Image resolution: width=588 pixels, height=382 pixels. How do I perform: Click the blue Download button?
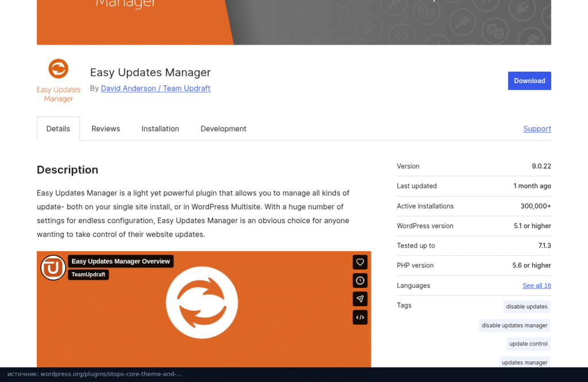[x=529, y=81]
